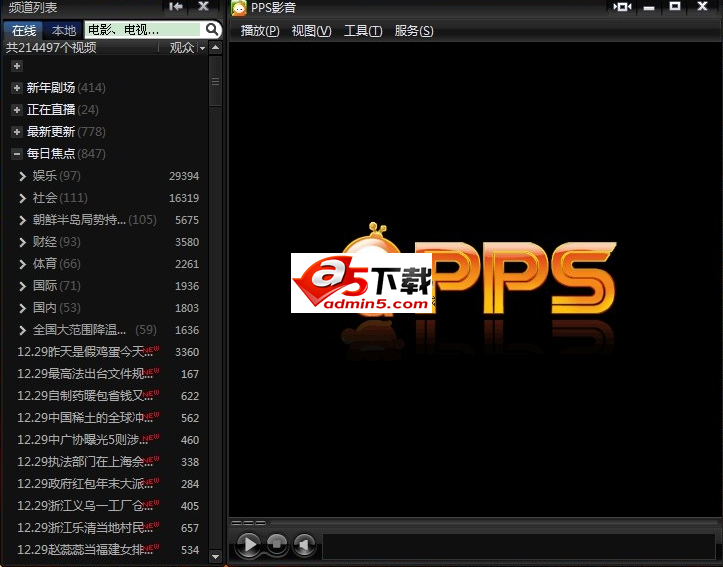Open the 工具(T) menu
The image size is (723, 567).
363,31
